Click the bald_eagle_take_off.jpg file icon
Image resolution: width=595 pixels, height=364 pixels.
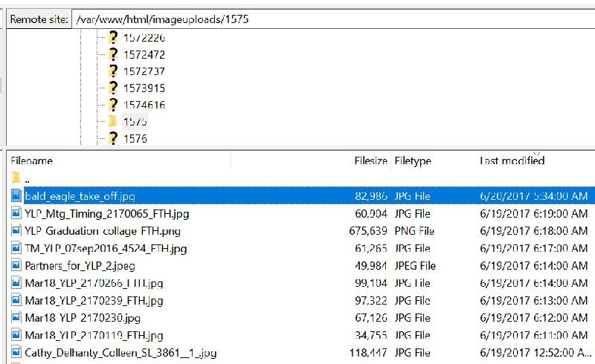click(x=16, y=196)
